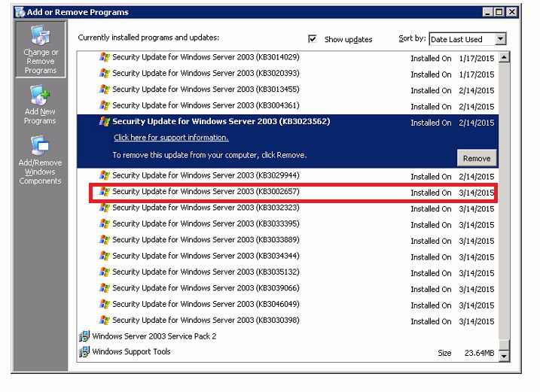Click the icon next to KB3032323 update
This screenshot has height=392, width=540.
[x=105, y=208]
